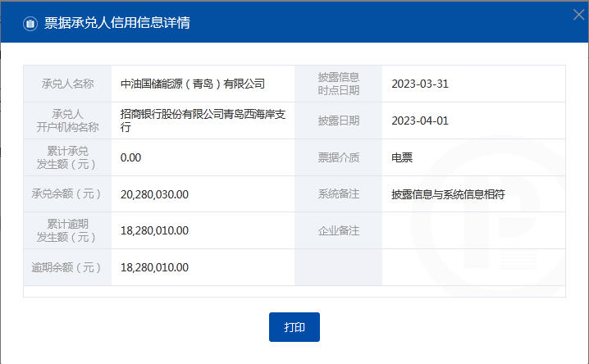Click the 披露日期 label
This screenshot has height=364, width=589.
coord(339,121)
